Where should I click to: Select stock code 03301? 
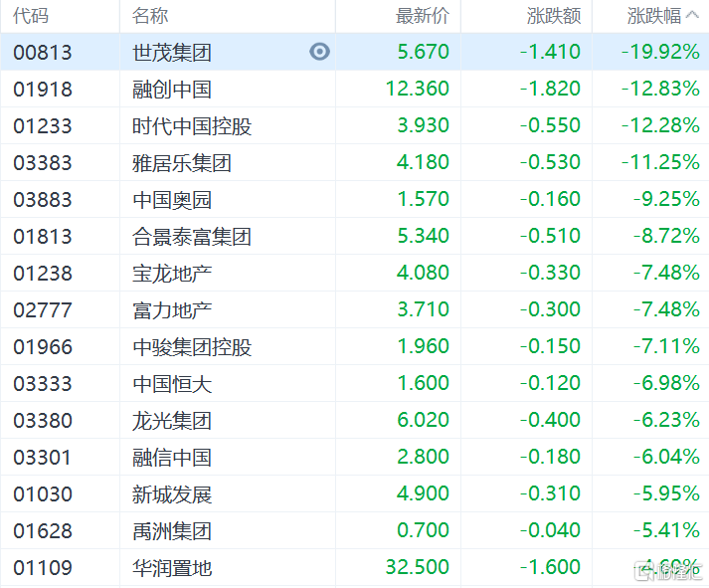(x=43, y=458)
